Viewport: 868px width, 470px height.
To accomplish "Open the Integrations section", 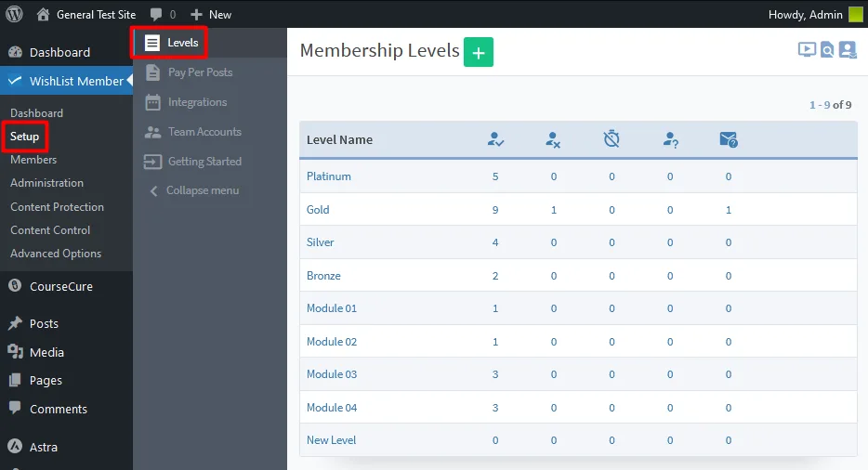I will 197,102.
